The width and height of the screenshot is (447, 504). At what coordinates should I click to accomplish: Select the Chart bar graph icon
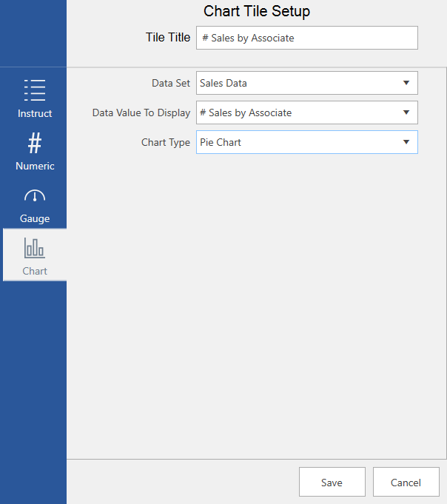click(35, 248)
